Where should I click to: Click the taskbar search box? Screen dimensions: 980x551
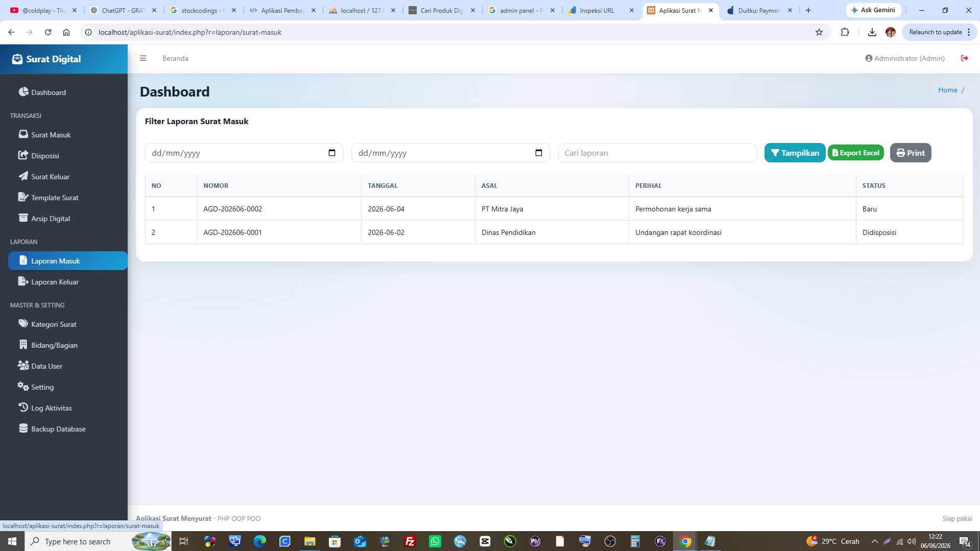[98, 541]
